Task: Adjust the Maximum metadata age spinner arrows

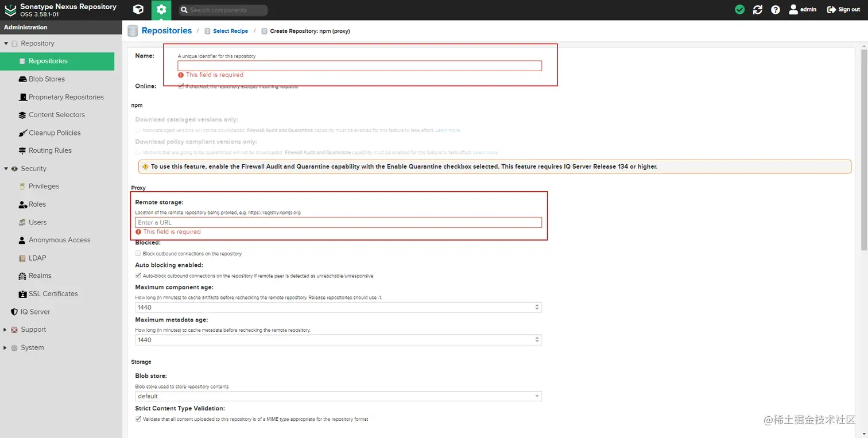Action: click(x=537, y=340)
